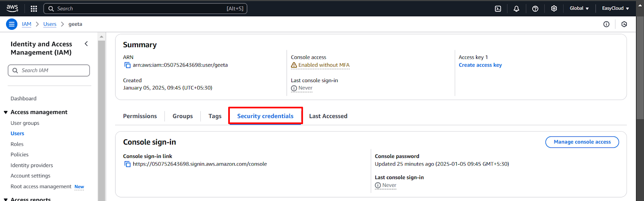The height and width of the screenshot is (201, 644).
Task: Click the hexagon icon at breadcrumb right
Action: coord(624,24)
